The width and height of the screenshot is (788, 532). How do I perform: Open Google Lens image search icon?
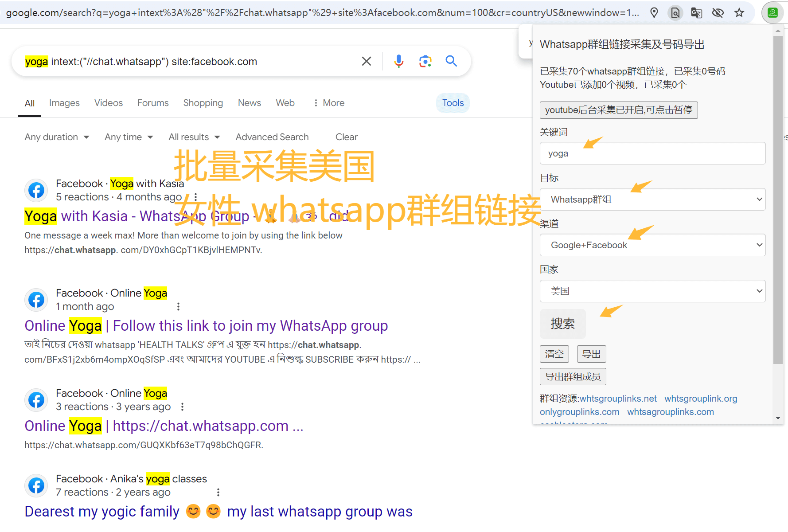pyautogui.click(x=425, y=61)
